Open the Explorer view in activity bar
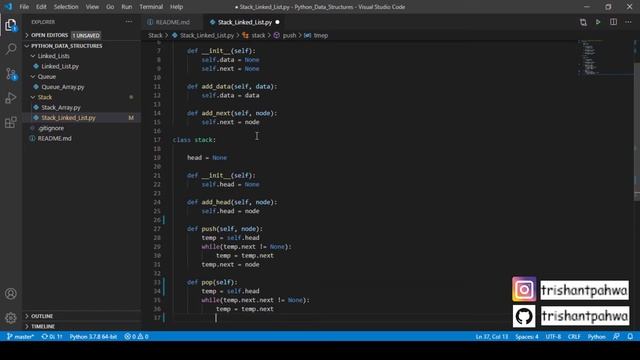 (x=11, y=25)
